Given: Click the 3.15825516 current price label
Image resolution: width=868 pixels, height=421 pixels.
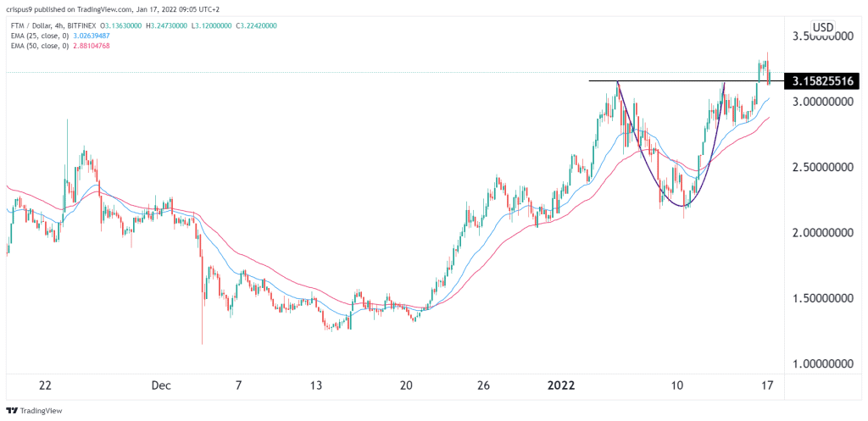Looking at the screenshot, I should [822, 81].
